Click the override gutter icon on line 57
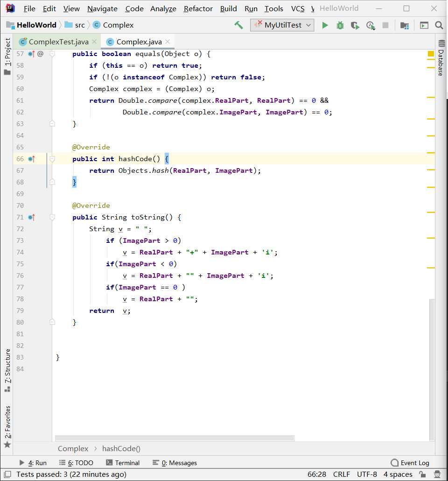 (31, 54)
